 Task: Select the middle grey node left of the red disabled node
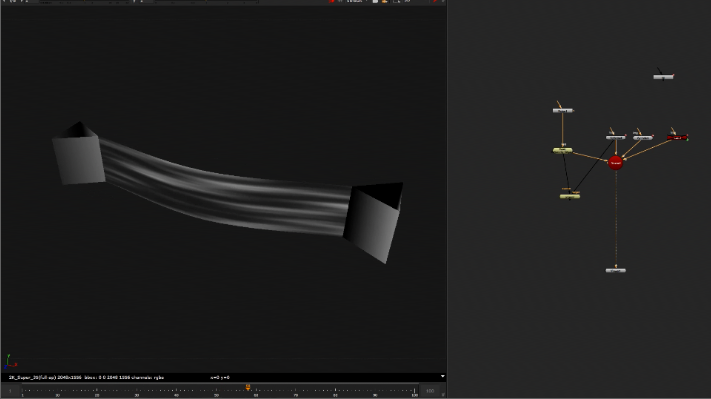pos(643,138)
